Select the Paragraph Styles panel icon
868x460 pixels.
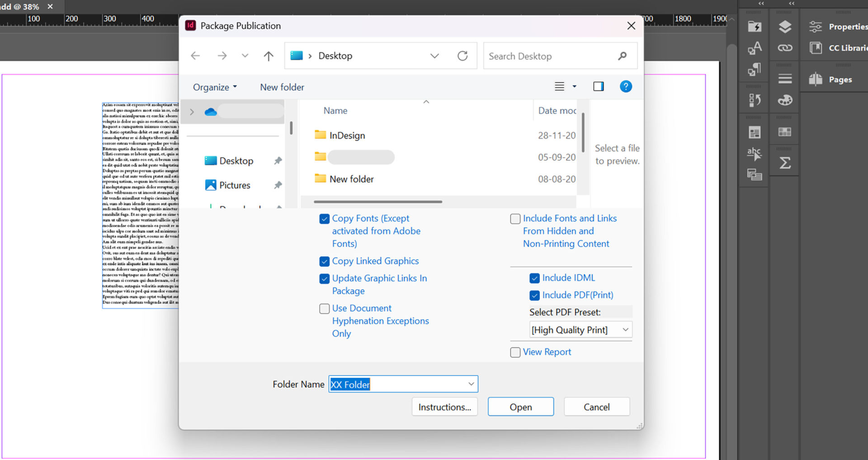754,69
